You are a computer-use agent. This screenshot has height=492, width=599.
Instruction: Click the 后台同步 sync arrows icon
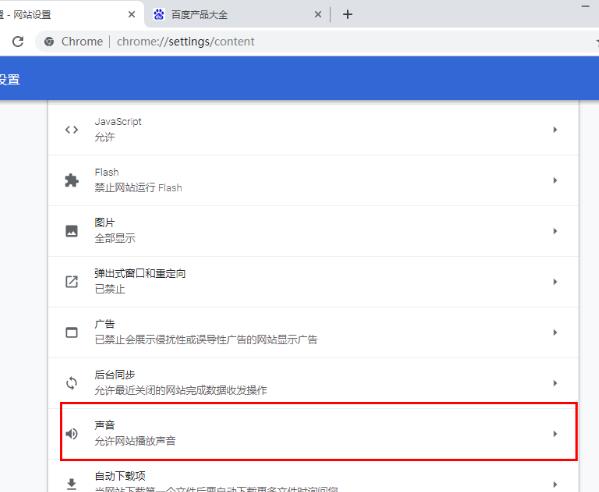71,383
